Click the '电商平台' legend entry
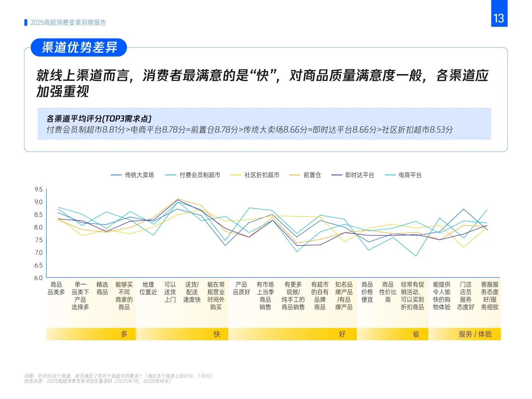532x399 pixels. click(x=403, y=175)
